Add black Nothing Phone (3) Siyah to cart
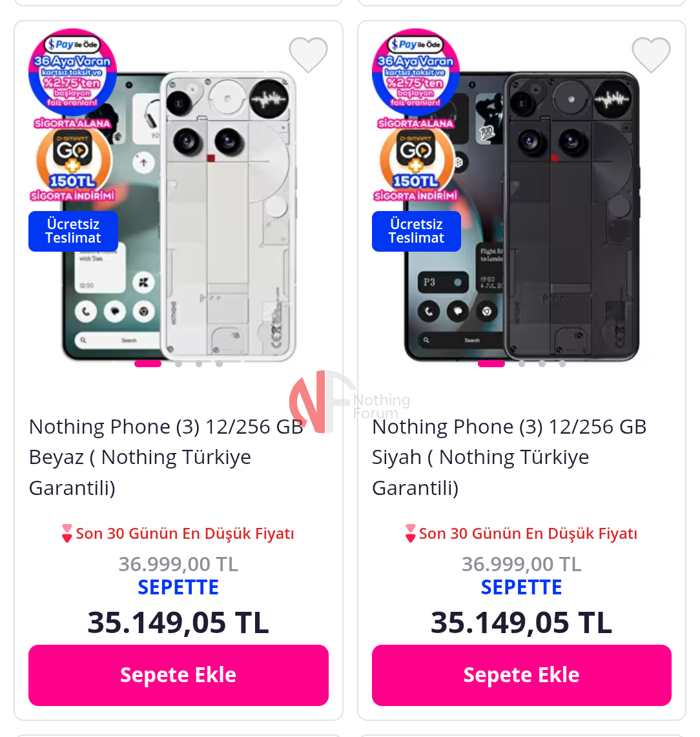 click(521, 675)
